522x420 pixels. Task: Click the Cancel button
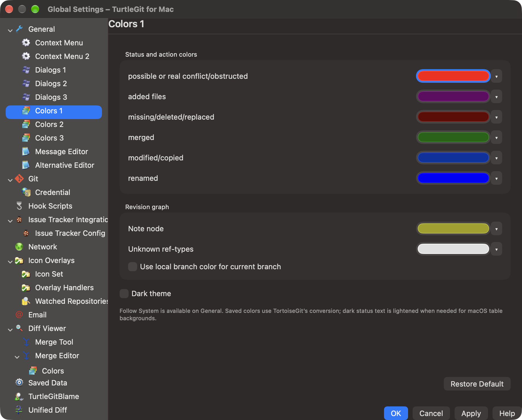click(431, 413)
